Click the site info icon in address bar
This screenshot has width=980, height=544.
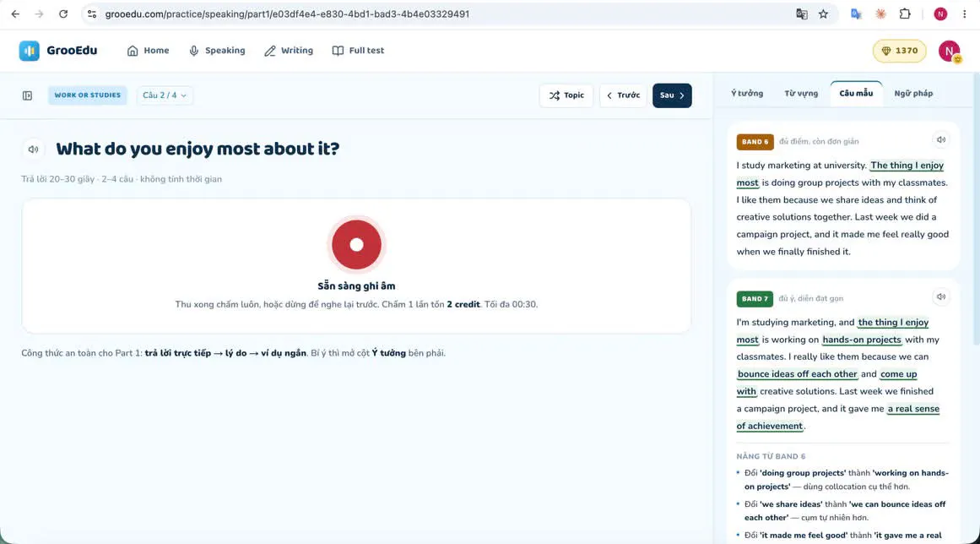click(92, 14)
